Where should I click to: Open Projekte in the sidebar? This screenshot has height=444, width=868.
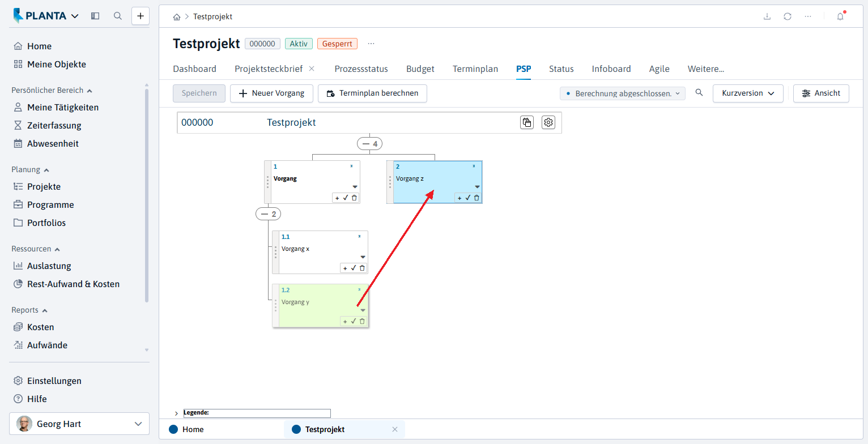coord(44,187)
